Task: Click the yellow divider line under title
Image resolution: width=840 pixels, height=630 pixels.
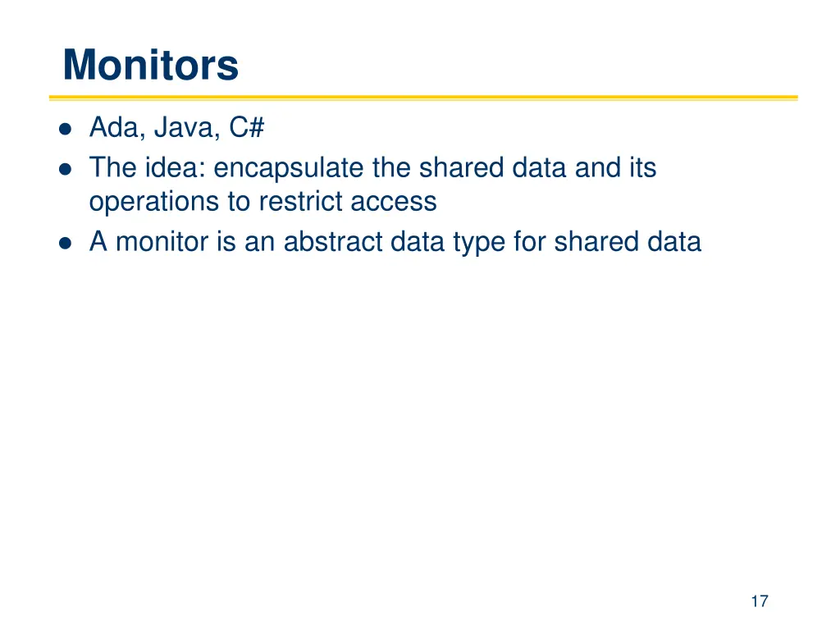Action: pyautogui.click(x=424, y=98)
